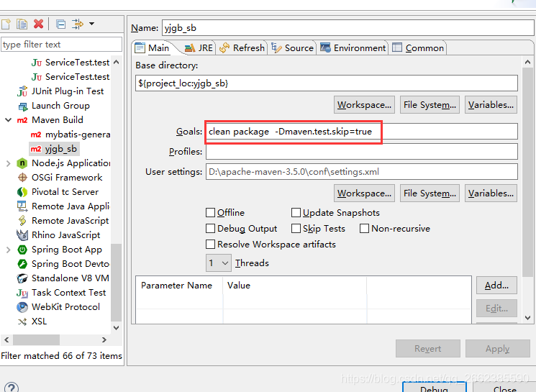The height and width of the screenshot is (392, 536).
Task: Click the Collapse All icon
Action: pos(61,24)
